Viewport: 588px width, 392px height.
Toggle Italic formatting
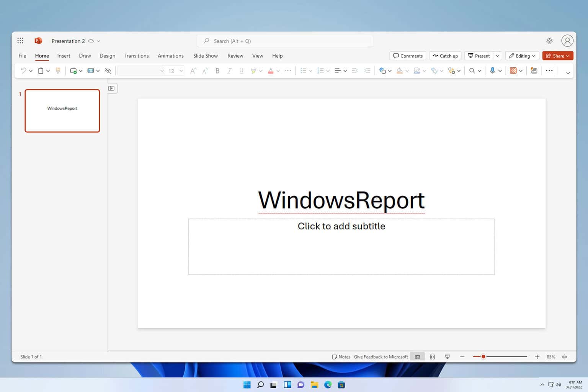(229, 70)
